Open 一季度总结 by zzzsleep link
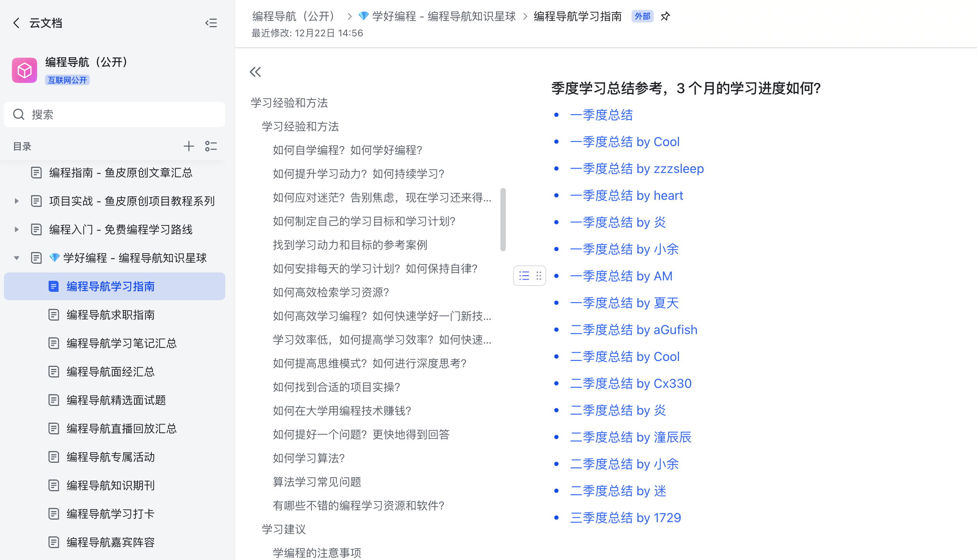 pyautogui.click(x=637, y=169)
